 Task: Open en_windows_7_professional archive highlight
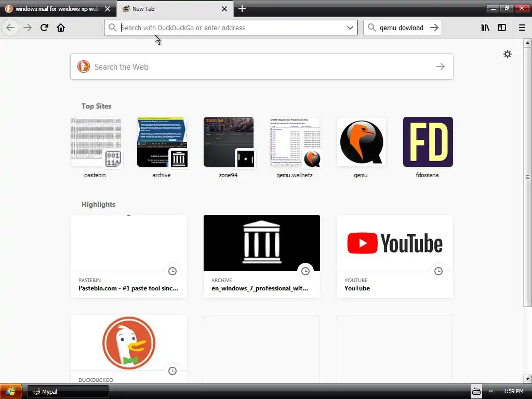point(262,257)
